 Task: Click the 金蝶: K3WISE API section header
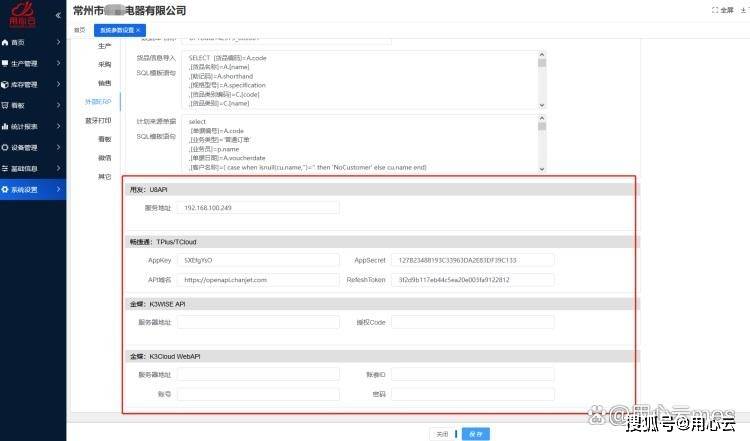[x=381, y=304]
